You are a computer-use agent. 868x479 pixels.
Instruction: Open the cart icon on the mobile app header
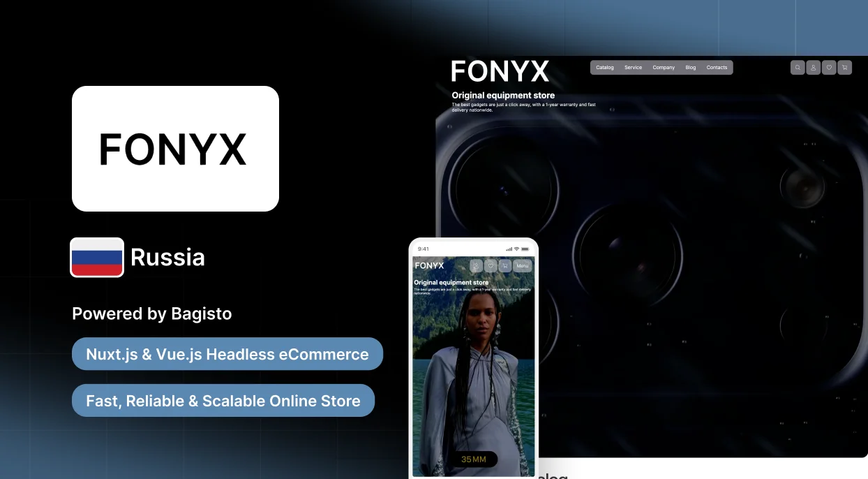505,266
